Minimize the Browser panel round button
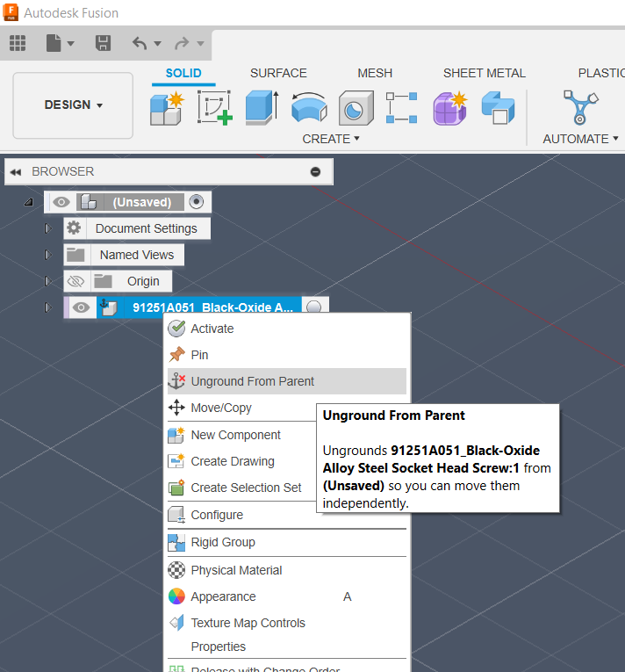Screen dimensions: 625x672 pos(315,172)
